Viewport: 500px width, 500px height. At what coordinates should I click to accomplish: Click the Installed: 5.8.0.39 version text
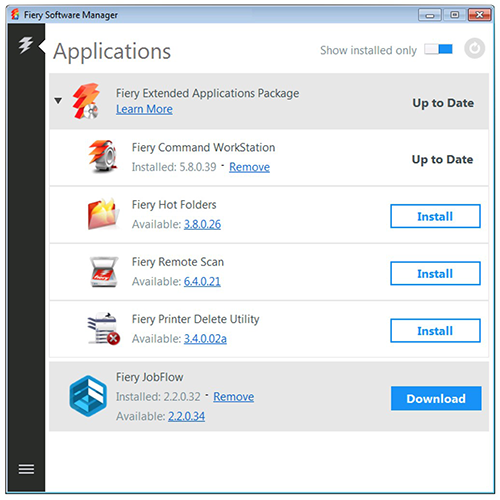coord(174,167)
